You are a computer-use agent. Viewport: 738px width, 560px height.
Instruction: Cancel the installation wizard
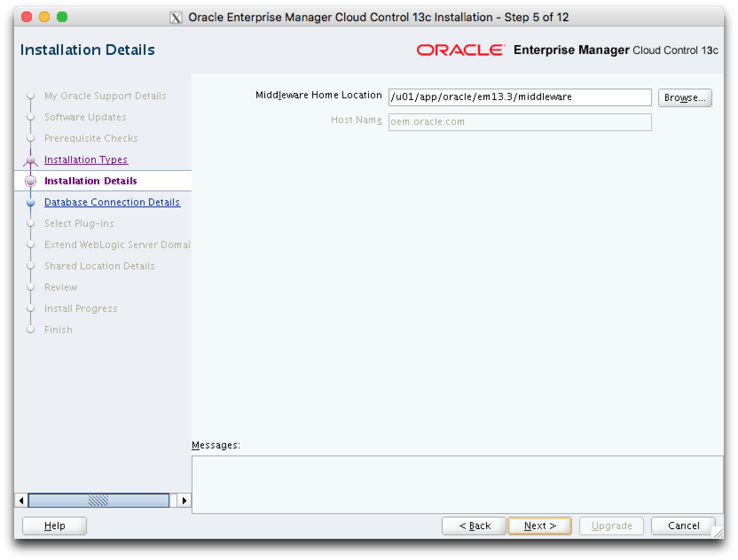[683, 526]
